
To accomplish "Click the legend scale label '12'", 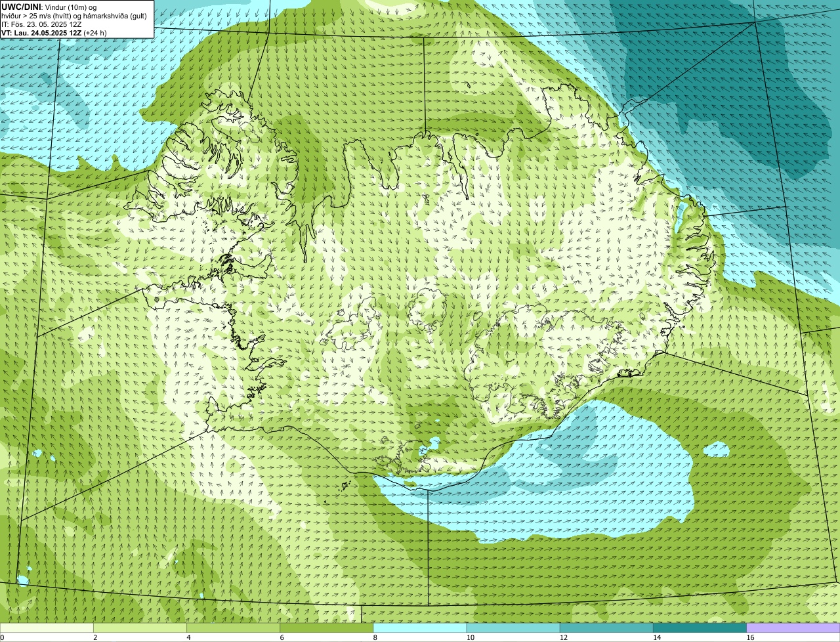I will coord(564,637).
